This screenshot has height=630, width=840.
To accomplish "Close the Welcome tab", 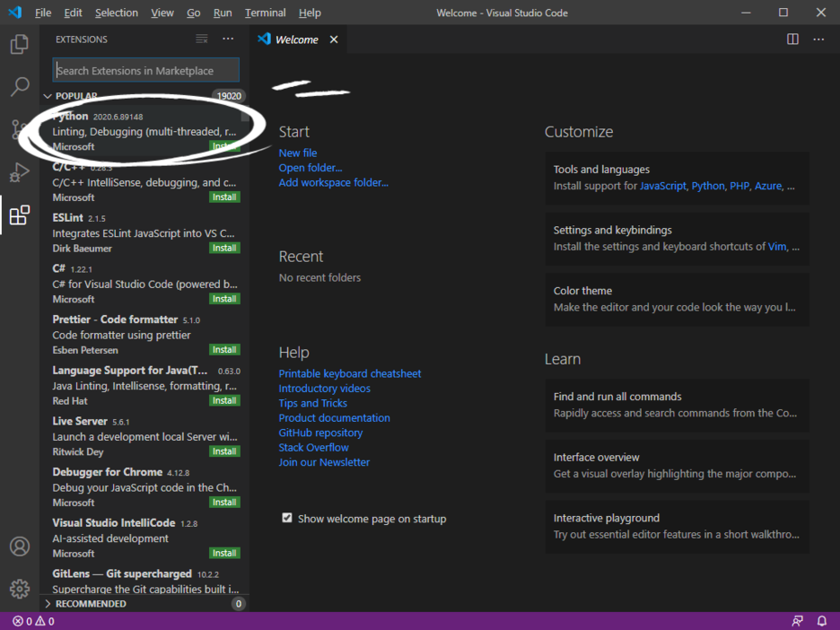I will point(334,39).
